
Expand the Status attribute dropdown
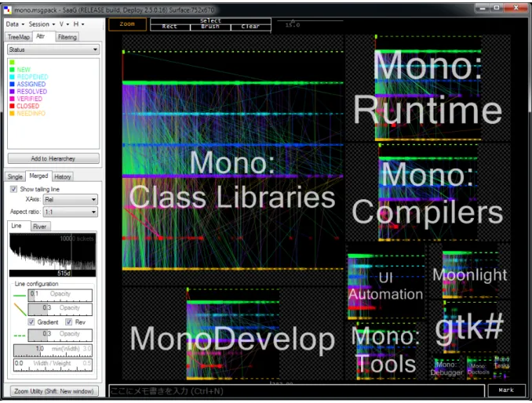click(x=53, y=49)
